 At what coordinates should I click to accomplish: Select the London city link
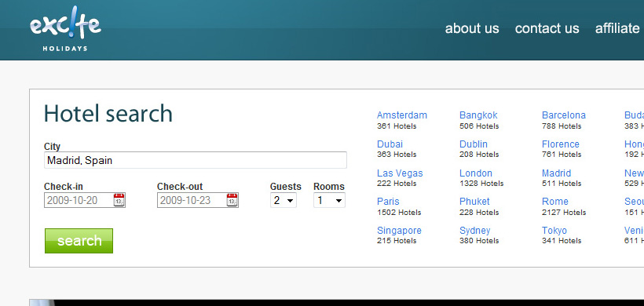(476, 173)
